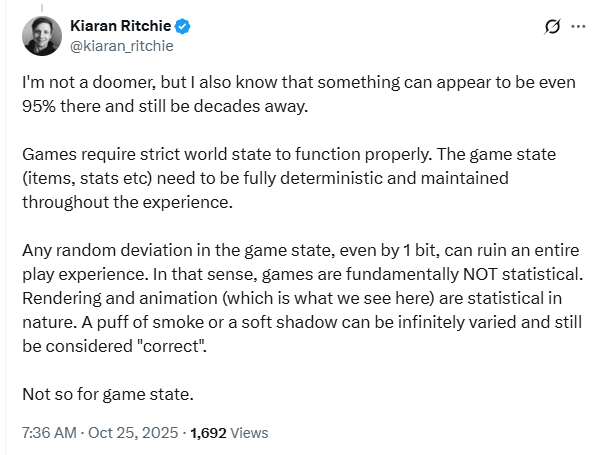Click the "Not so for game state." sentence
This screenshot has width=604, height=455.
click(103, 393)
